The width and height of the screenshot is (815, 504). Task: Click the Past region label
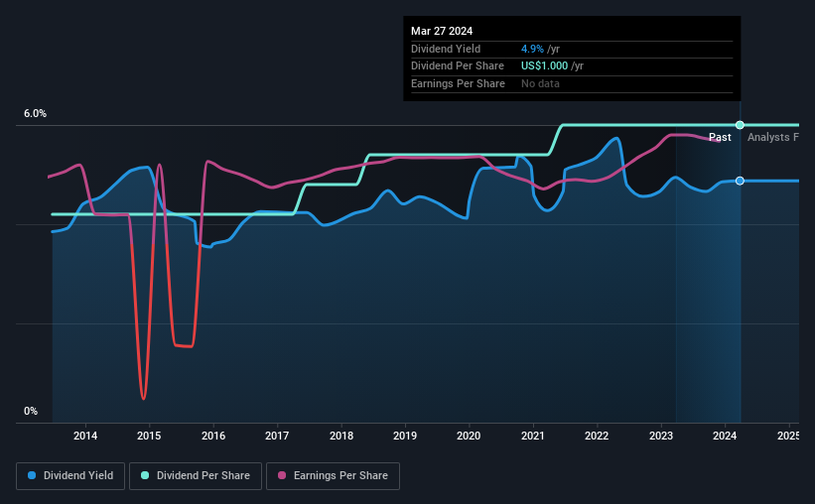click(720, 137)
